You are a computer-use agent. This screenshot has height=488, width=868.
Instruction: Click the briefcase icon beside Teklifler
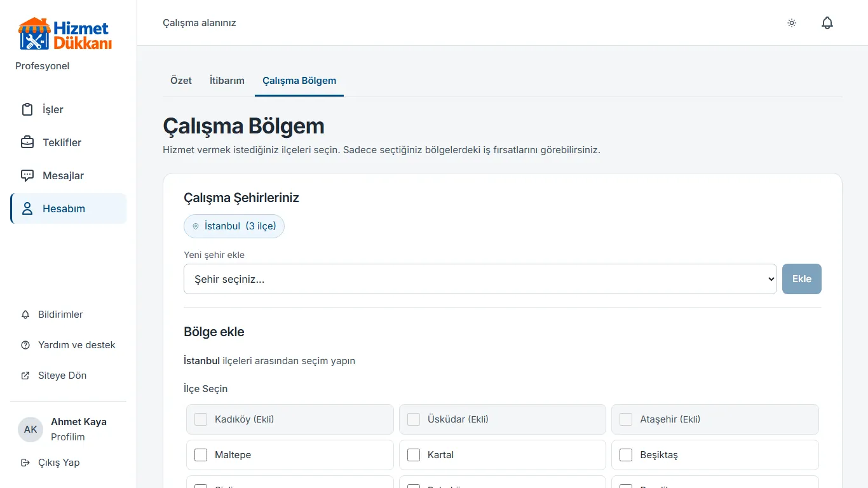point(27,142)
